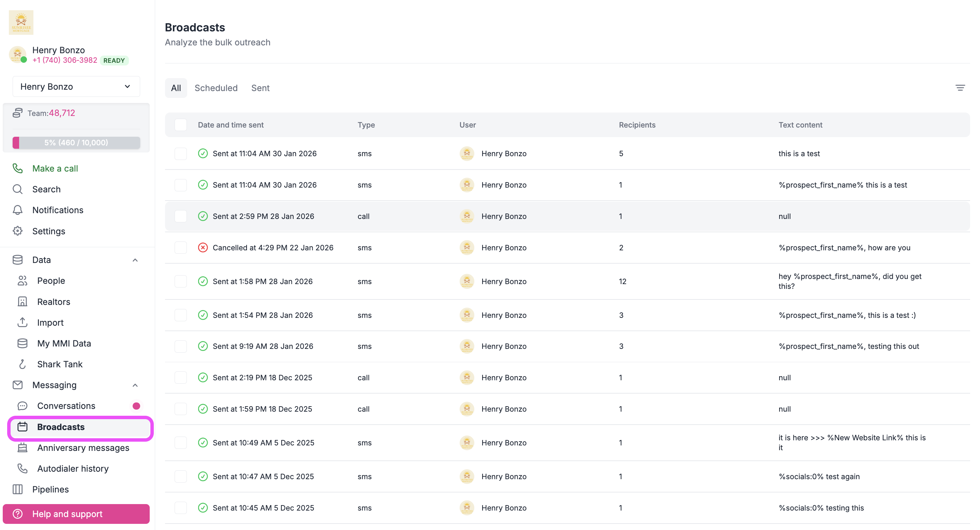The width and height of the screenshot is (980, 530).
Task: Click the My MMI Data icon
Action: coord(23,343)
